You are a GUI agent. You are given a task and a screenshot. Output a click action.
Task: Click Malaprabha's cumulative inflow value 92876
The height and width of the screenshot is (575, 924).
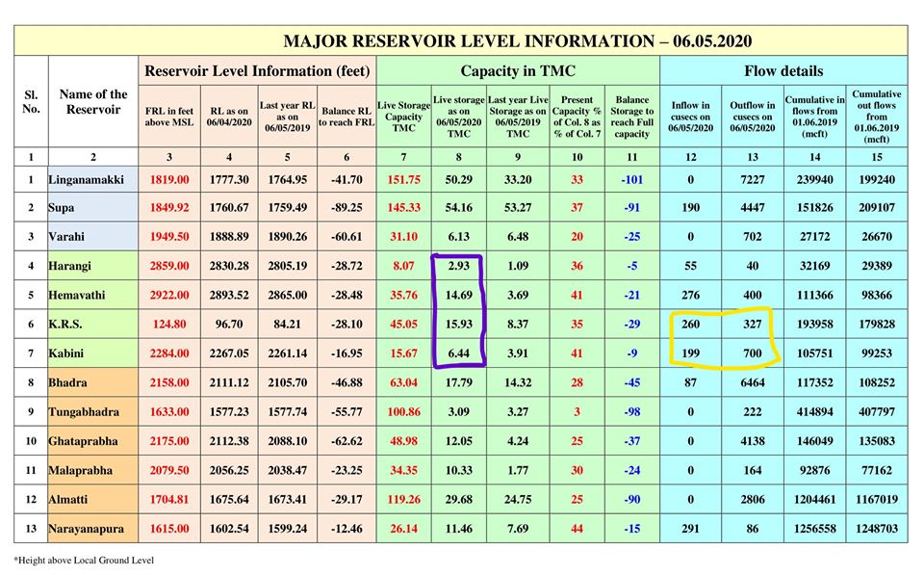click(815, 471)
